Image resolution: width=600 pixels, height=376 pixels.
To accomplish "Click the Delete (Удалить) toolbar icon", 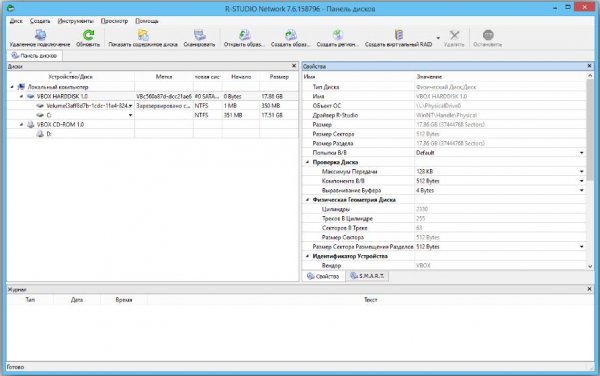I will pyautogui.click(x=454, y=35).
